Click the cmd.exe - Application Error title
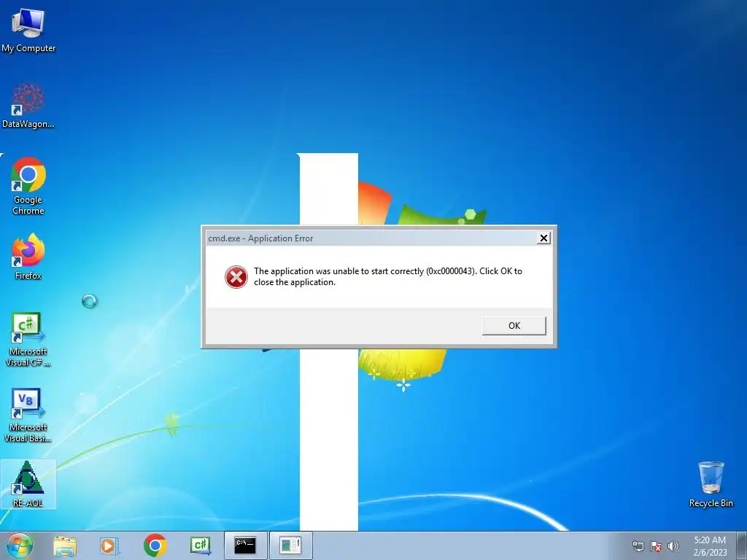Viewport: 747px width, 560px height. 260,238
